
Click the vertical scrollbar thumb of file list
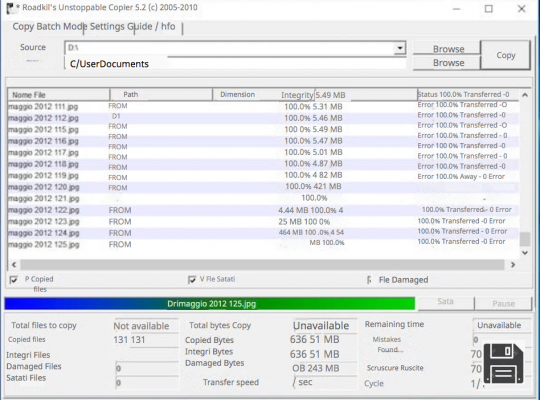tap(525, 239)
